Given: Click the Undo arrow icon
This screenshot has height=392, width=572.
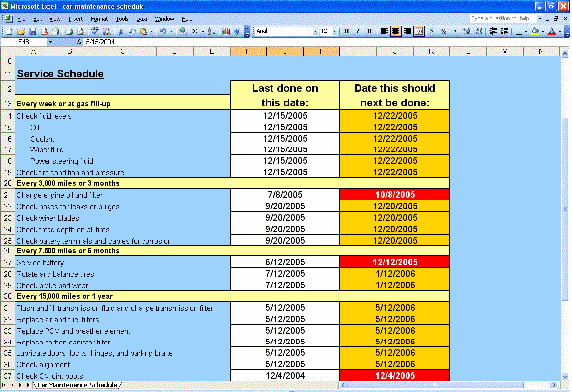Looking at the screenshot, I should coord(163,31).
